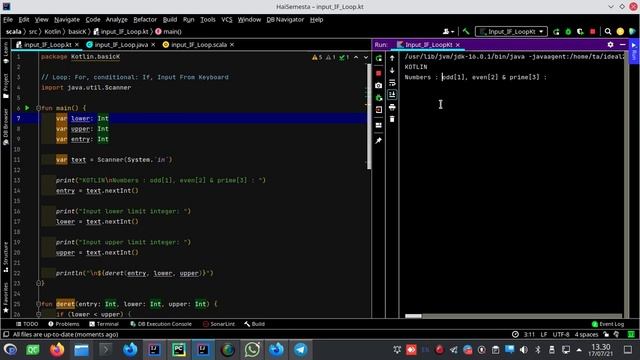Click the warnings count indicator in editor
The width and height of the screenshot is (640, 360).
317,57
